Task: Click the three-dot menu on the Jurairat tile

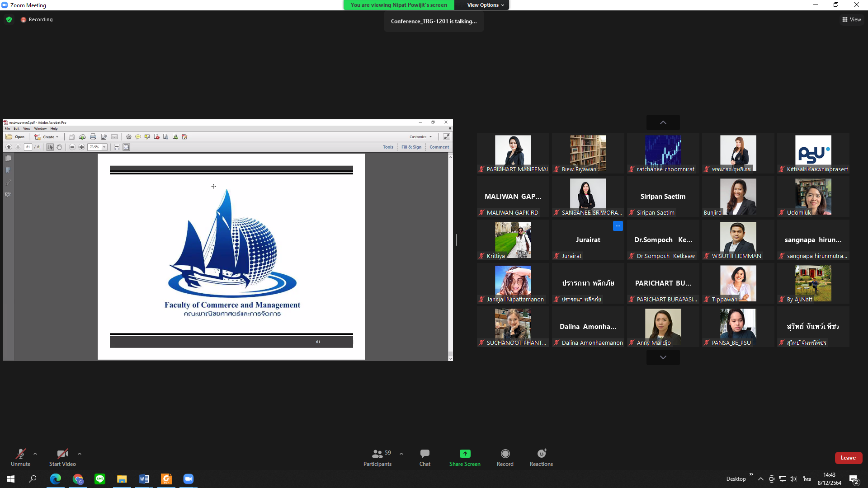Action: click(618, 226)
